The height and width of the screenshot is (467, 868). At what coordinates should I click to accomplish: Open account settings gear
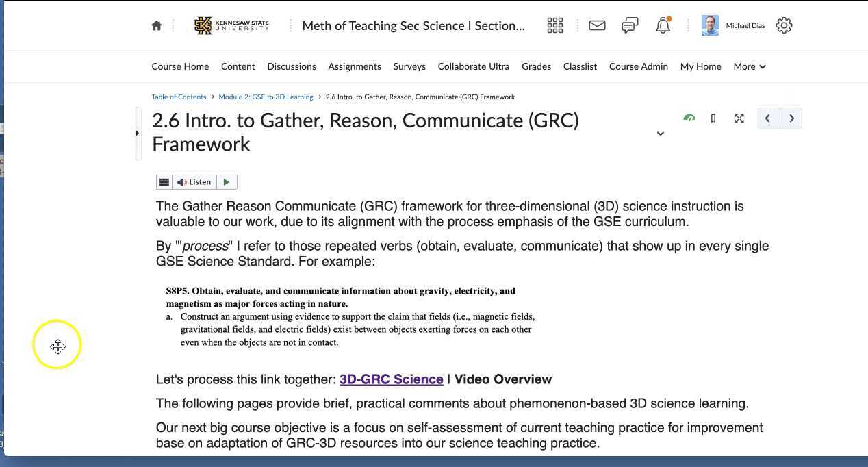pos(784,25)
